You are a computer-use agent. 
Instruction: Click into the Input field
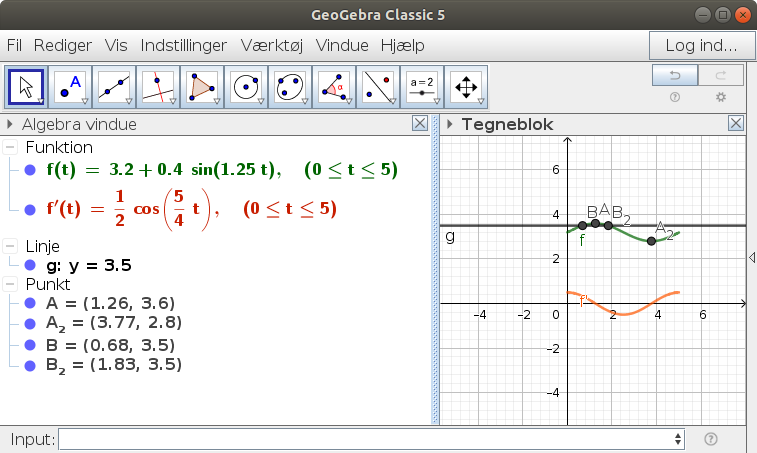[371, 439]
